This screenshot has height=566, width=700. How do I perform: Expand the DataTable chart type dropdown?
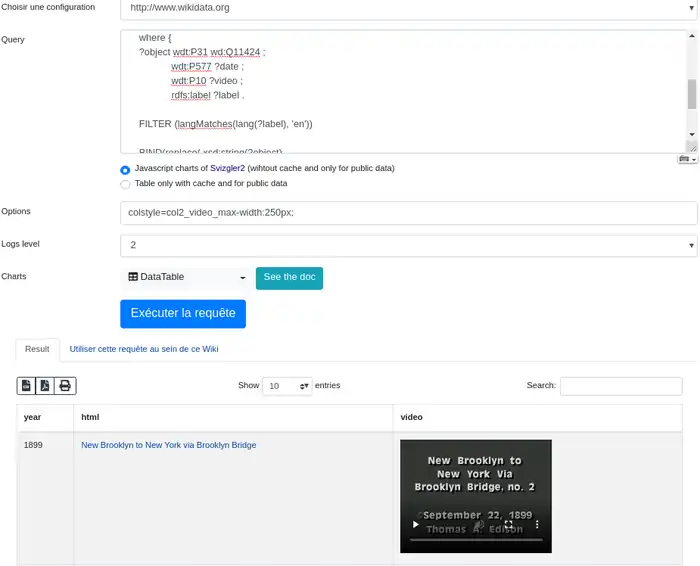[x=186, y=277]
